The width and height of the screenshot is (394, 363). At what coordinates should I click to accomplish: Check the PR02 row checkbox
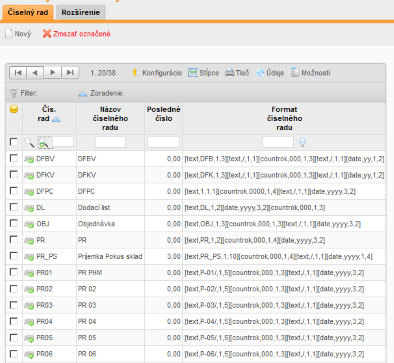click(x=14, y=288)
